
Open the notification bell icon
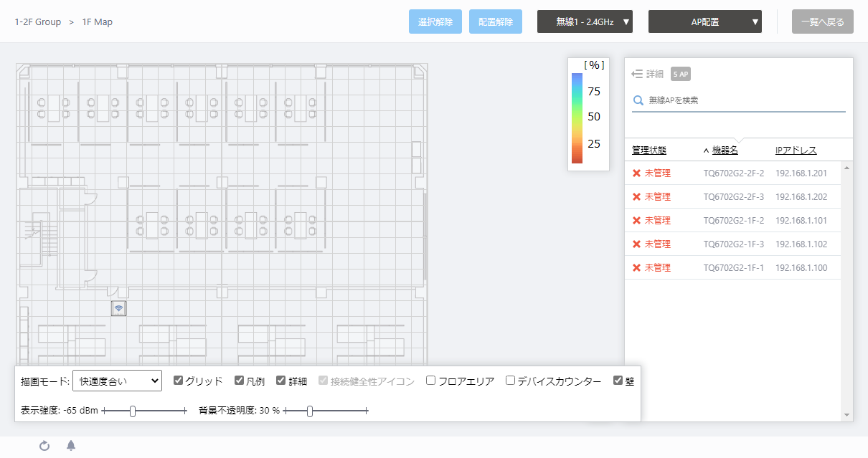click(x=71, y=446)
